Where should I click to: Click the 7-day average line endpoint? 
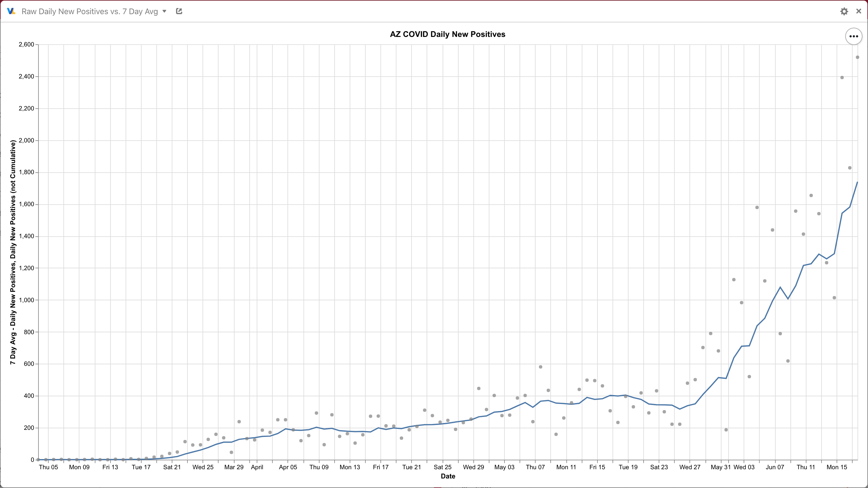[857, 182]
